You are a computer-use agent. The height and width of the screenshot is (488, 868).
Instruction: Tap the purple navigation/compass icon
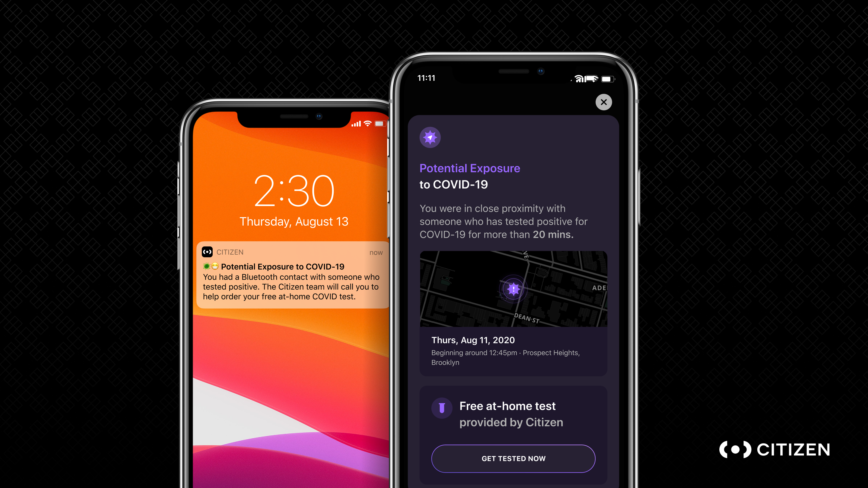pyautogui.click(x=430, y=138)
